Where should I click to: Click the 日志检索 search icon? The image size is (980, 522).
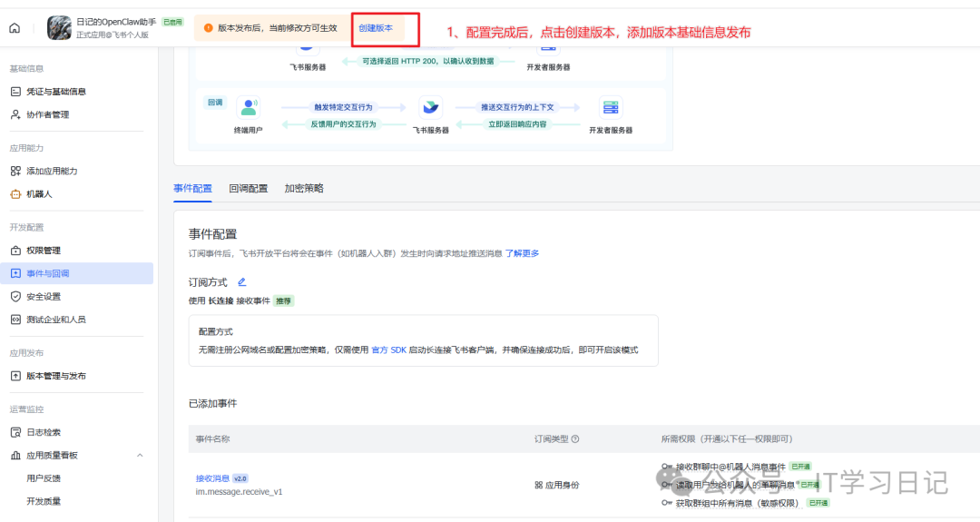click(x=15, y=432)
